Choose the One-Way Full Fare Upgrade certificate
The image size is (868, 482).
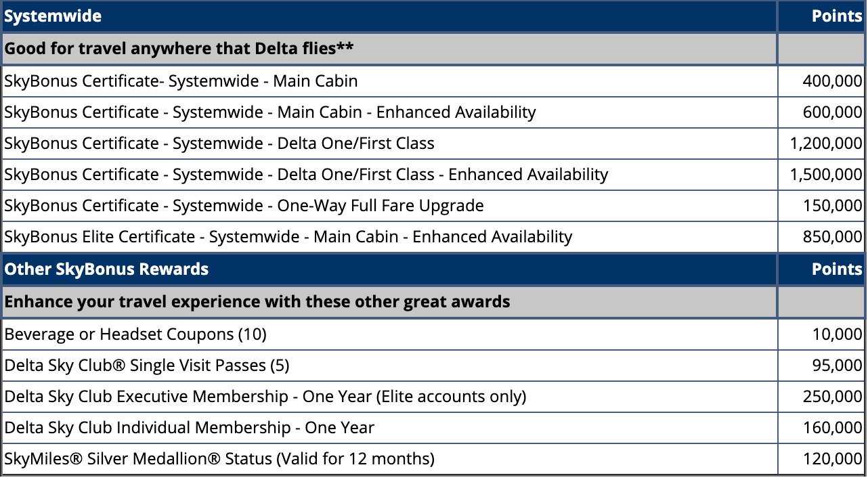coord(244,206)
